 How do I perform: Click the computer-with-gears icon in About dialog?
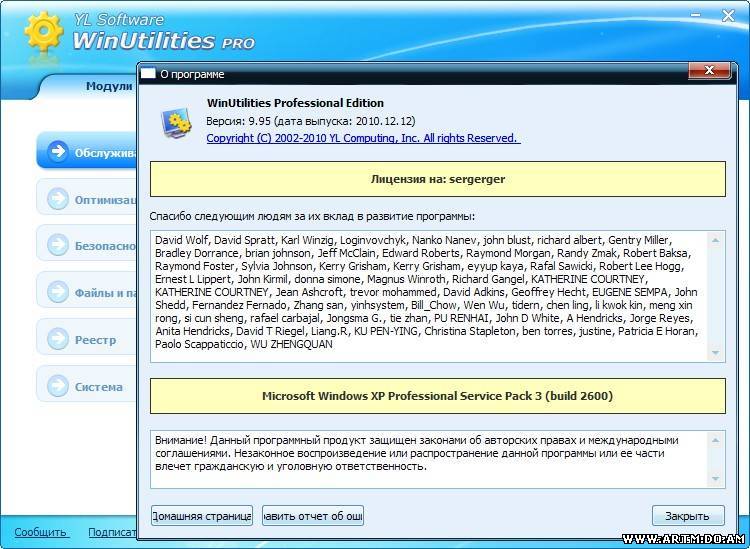176,123
